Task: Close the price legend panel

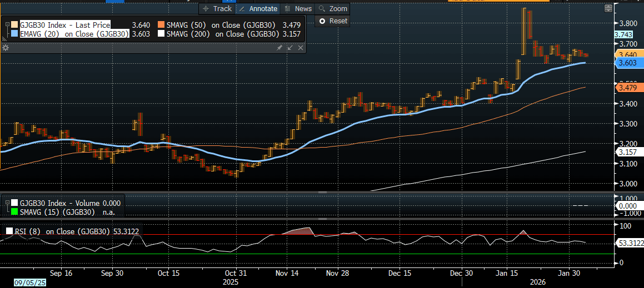Action: pyautogui.click(x=301, y=48)
